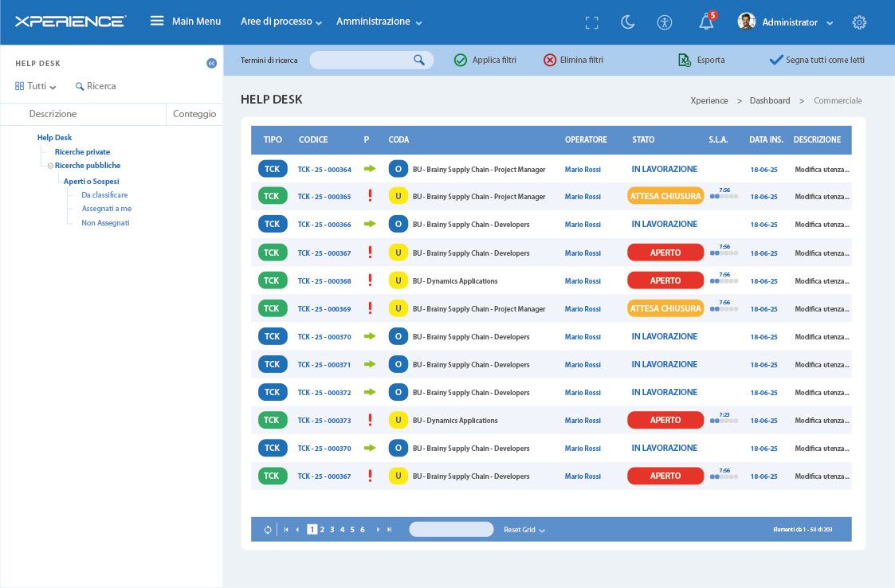
Task: Open the Main Menu hamburger
Action: [x=157, y=22]
